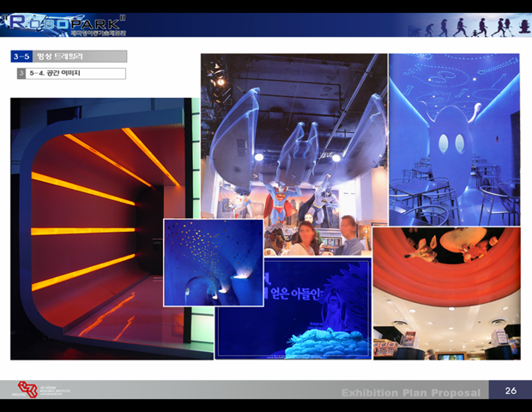
Task: Click the ROBOPARK logo in the header
Action: click(64, 25)
